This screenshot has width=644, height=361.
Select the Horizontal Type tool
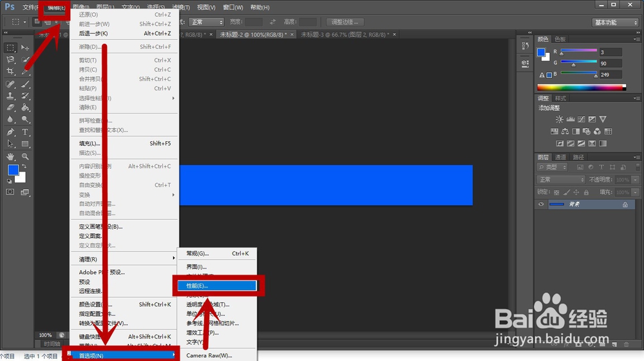coord(25,132)
